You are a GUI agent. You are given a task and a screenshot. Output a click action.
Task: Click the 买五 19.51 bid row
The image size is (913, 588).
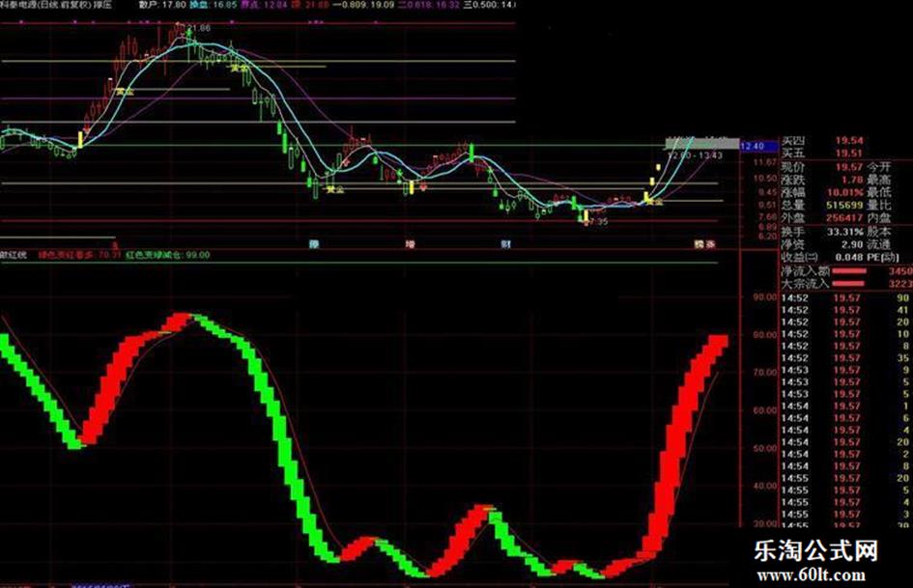(x=822, y=154)
